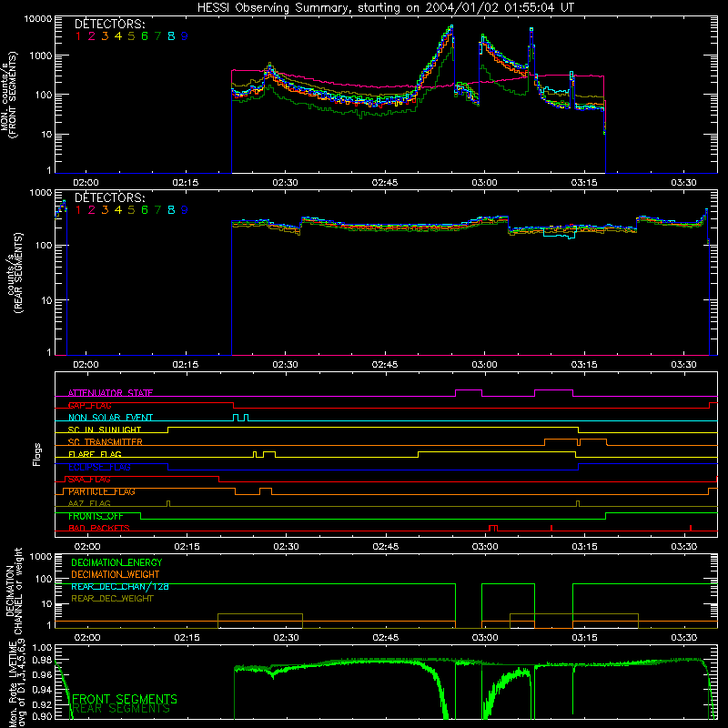This screenshot has width=728, height=728.
Task: Select the REAR_DEC_WEIGHT legend entry
Action: (112, 599)
